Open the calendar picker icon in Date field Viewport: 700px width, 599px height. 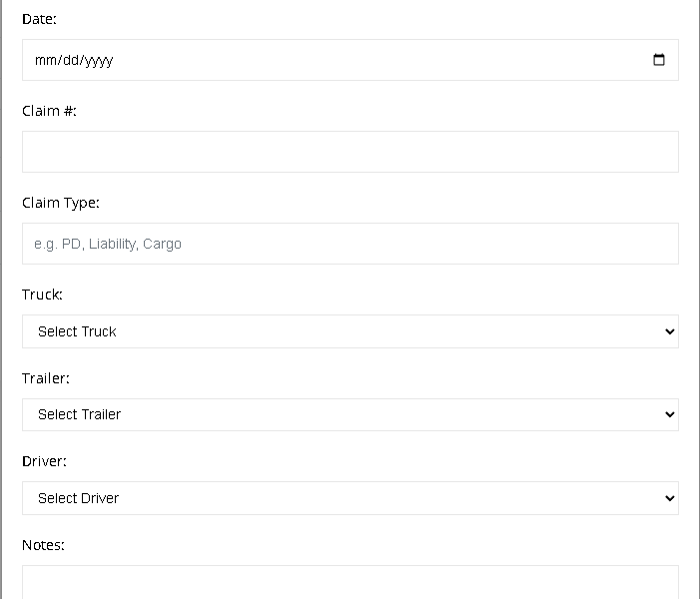click(x=658, y=60)
